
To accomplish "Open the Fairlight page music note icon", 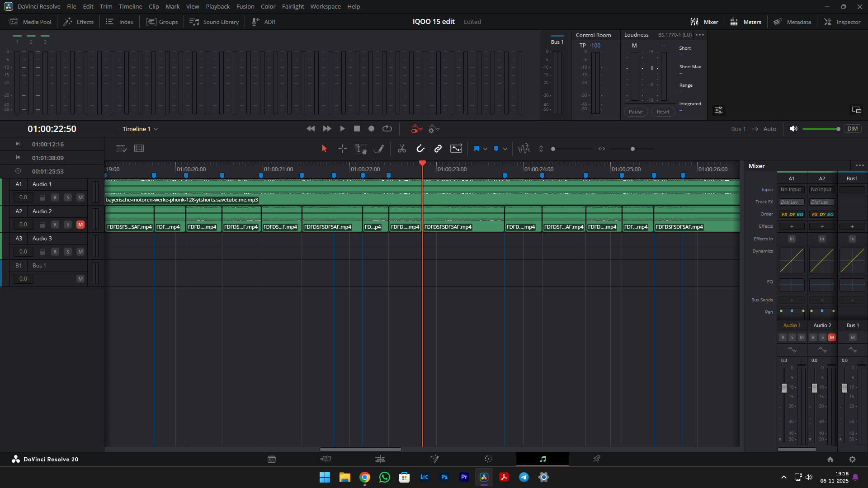I will coord(542,459).
